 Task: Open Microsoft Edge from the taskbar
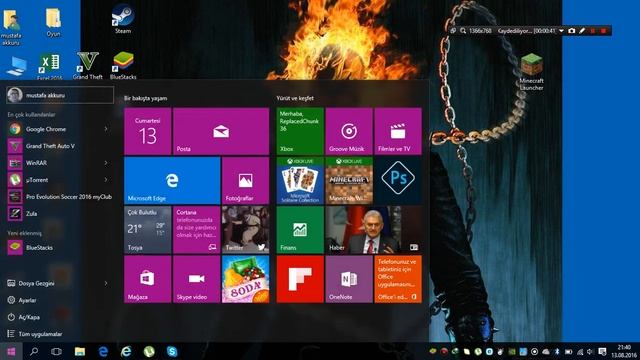coord(103,351)
